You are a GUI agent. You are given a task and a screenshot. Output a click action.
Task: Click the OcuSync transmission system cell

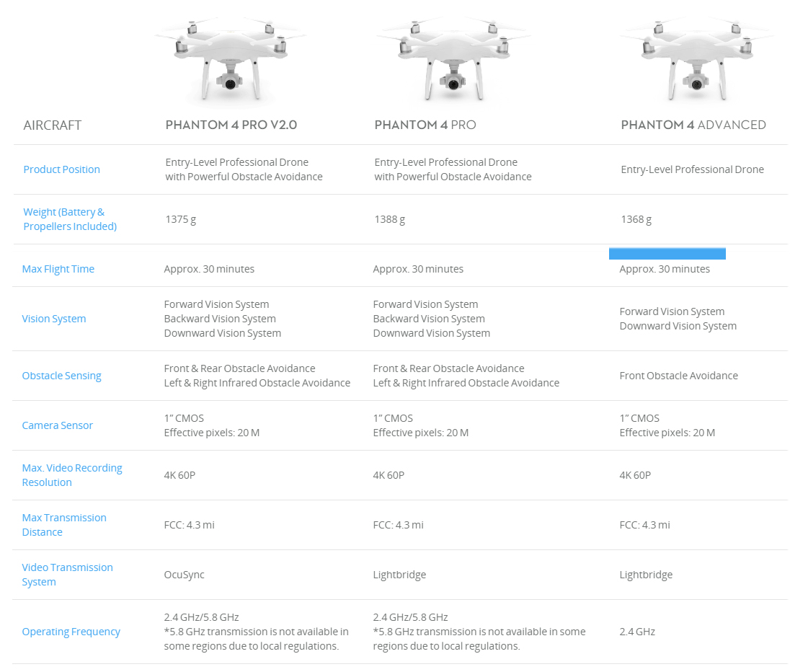[x=184, y=575]
